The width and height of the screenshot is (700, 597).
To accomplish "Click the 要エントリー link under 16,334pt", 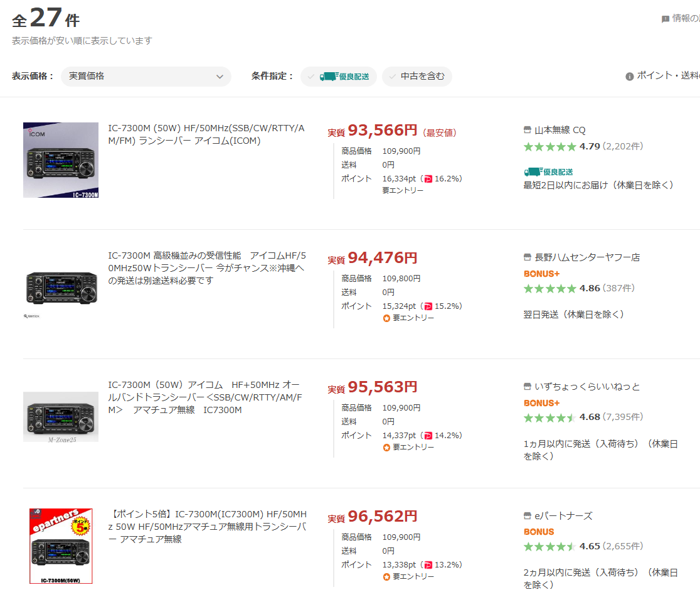I will click(x=403, y=190).
